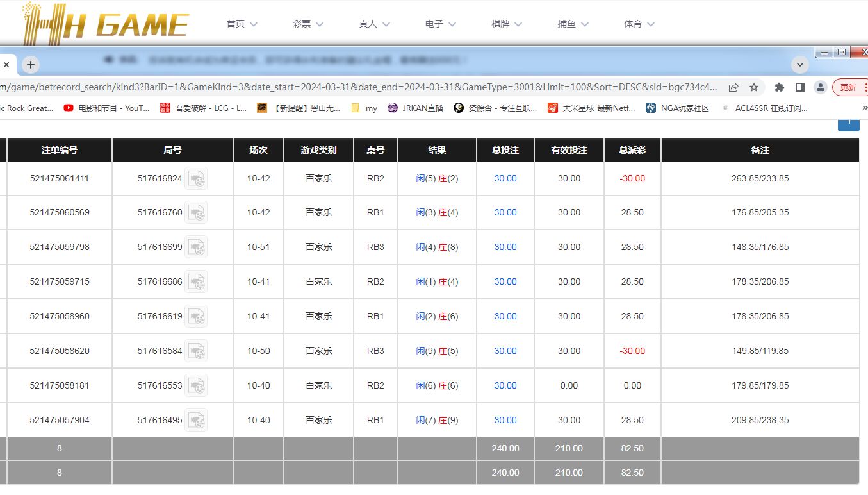Click the share page icon in address bar

point(733,87)
